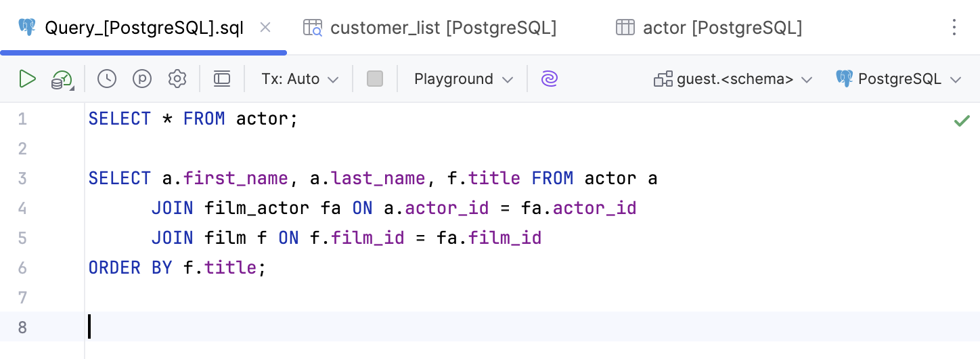This screenshot has width=980, height=359.
Task: Click the green inspection checkmark indicator
Action: pos(962,121)
